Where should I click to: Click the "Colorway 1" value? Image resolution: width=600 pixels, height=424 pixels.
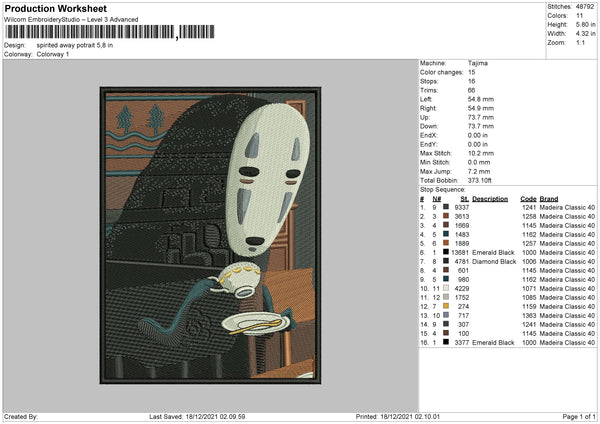pos(53,54)
